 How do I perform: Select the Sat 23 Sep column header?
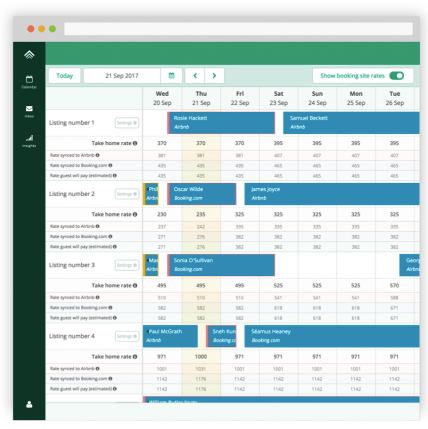pyautogui.click(x=279, y=98)
